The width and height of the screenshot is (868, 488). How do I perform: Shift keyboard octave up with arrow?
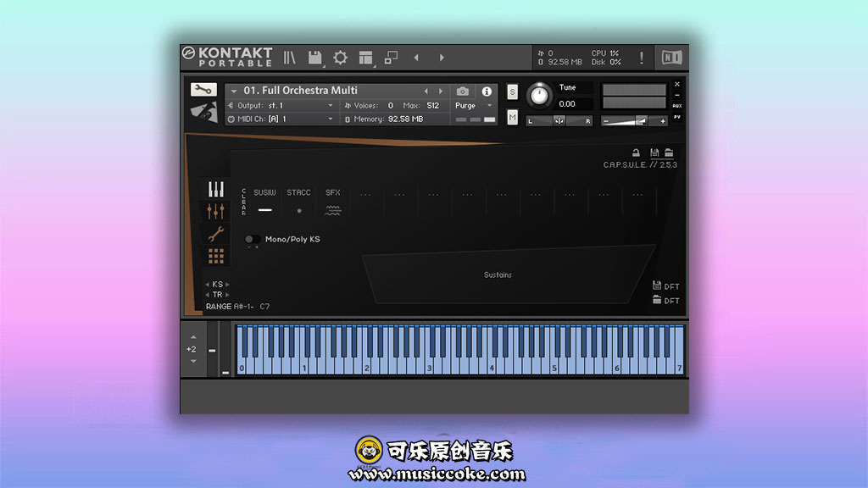193,337
